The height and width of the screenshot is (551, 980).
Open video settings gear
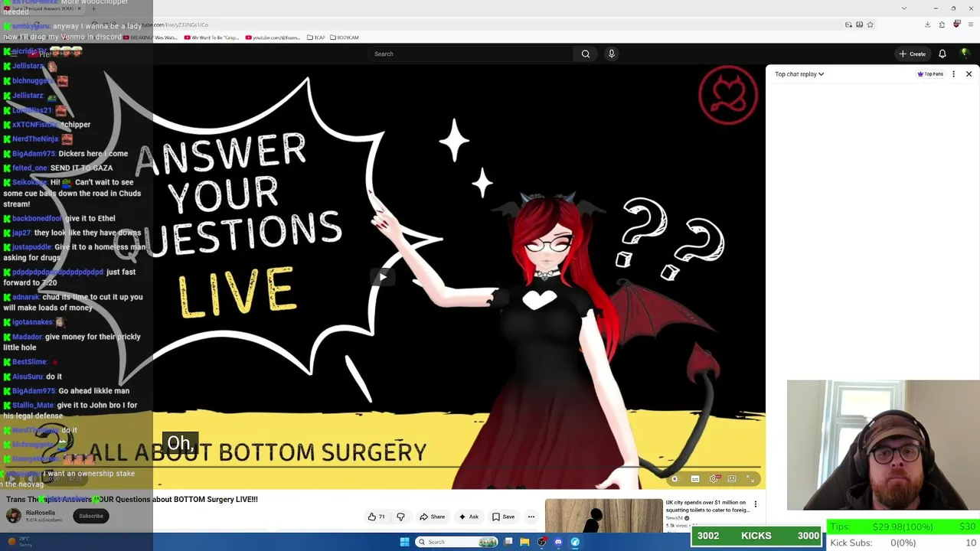714,479
